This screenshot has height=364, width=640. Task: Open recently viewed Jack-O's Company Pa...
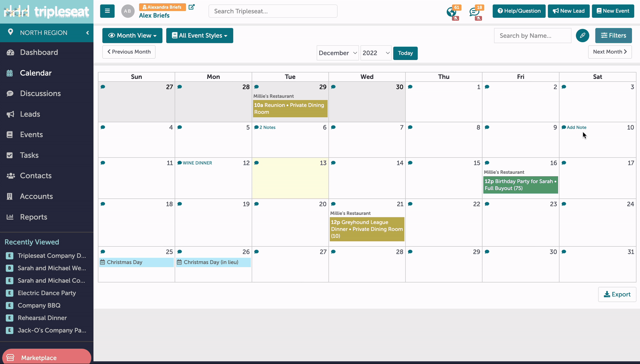pos(52,330)
